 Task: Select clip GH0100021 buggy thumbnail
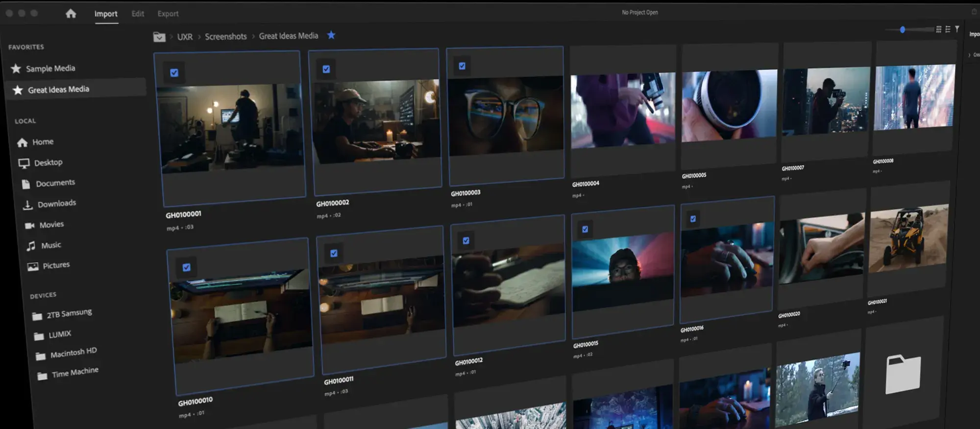coord(909,239)
